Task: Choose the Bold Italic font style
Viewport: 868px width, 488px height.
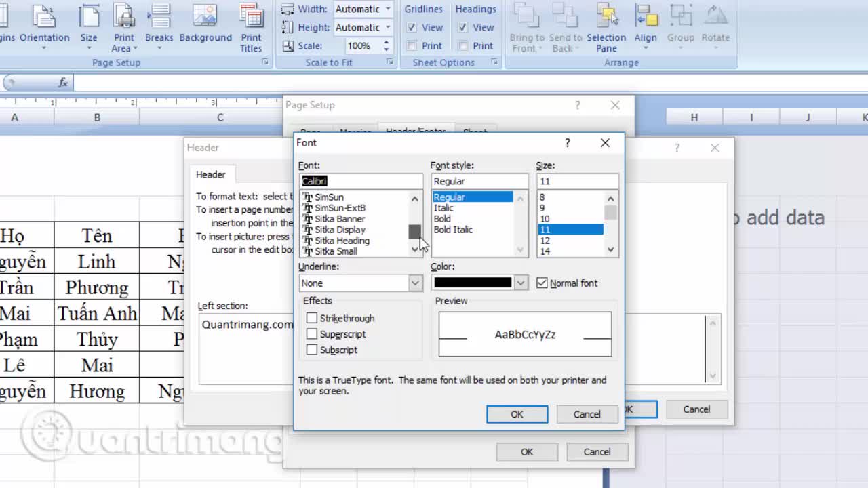Action: pos(453,230)
